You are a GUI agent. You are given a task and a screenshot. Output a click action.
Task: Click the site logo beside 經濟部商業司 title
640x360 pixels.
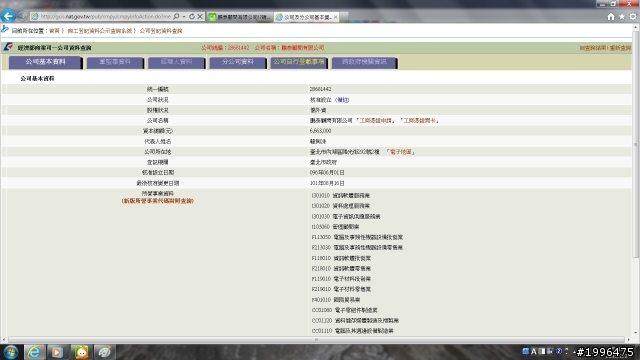tap(8, 47)
